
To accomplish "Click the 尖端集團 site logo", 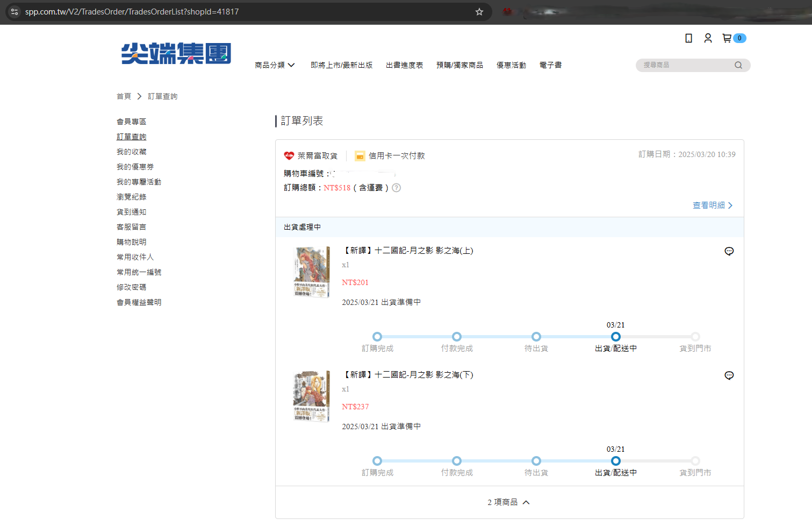I will 176,54.
